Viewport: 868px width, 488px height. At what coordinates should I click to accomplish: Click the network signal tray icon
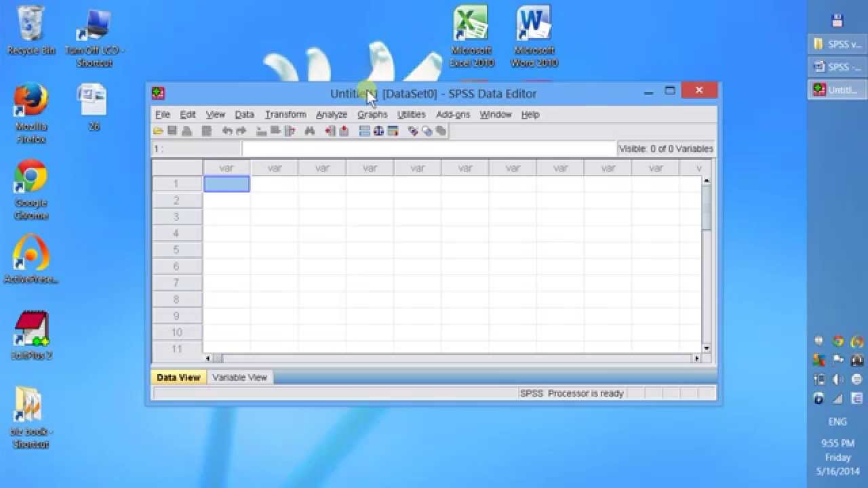pos(838,398)
